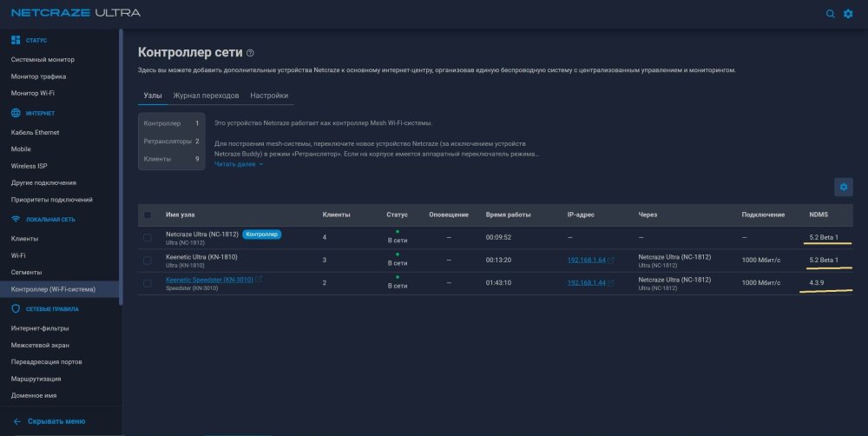Open IP address link 192.168.1.44

click(x=586, y=282)
